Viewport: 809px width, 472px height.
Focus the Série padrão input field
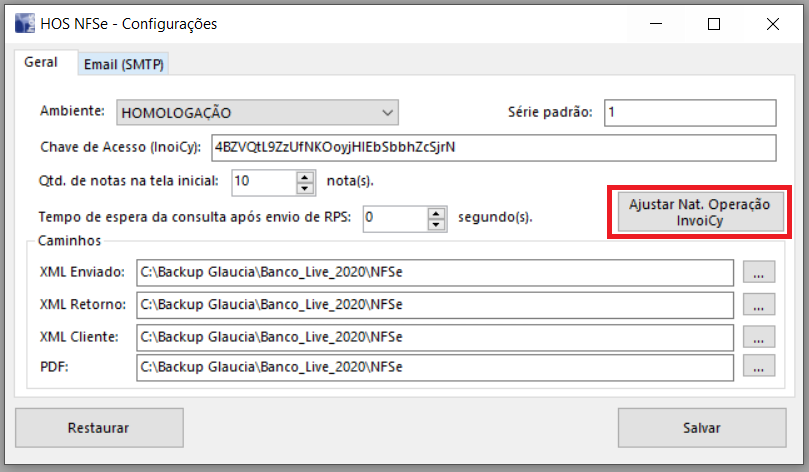tap(688, 112)
